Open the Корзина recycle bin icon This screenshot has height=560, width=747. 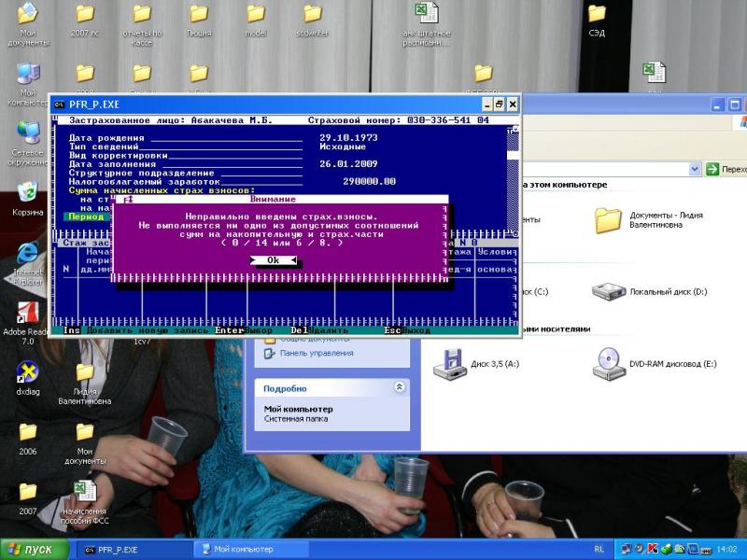pyautogui.click(x=27, y=193)
